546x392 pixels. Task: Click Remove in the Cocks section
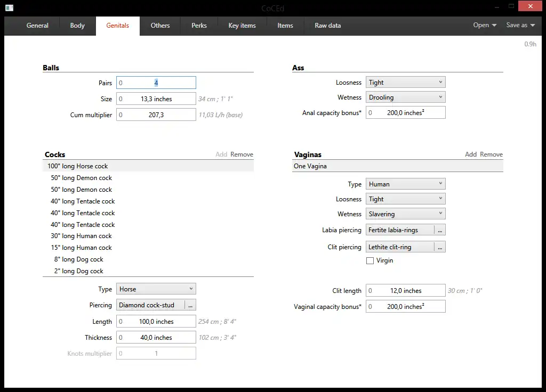pyautogui.click(x=242, y=154)
